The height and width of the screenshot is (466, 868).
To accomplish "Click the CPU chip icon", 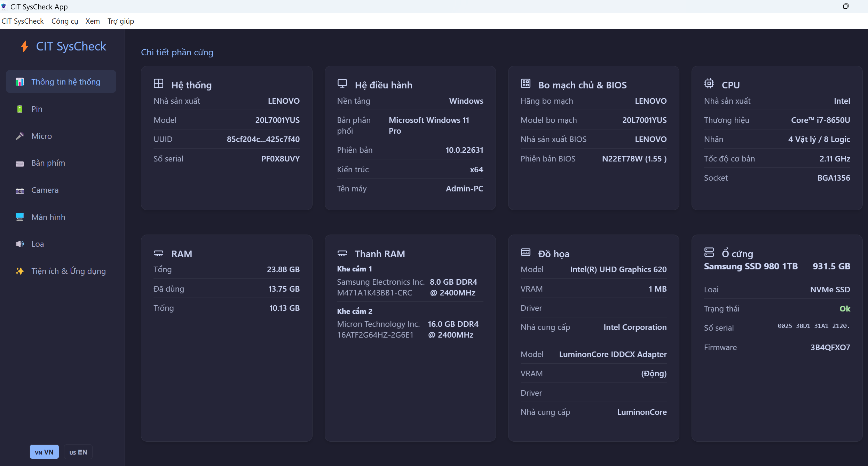I will point(709,84).
